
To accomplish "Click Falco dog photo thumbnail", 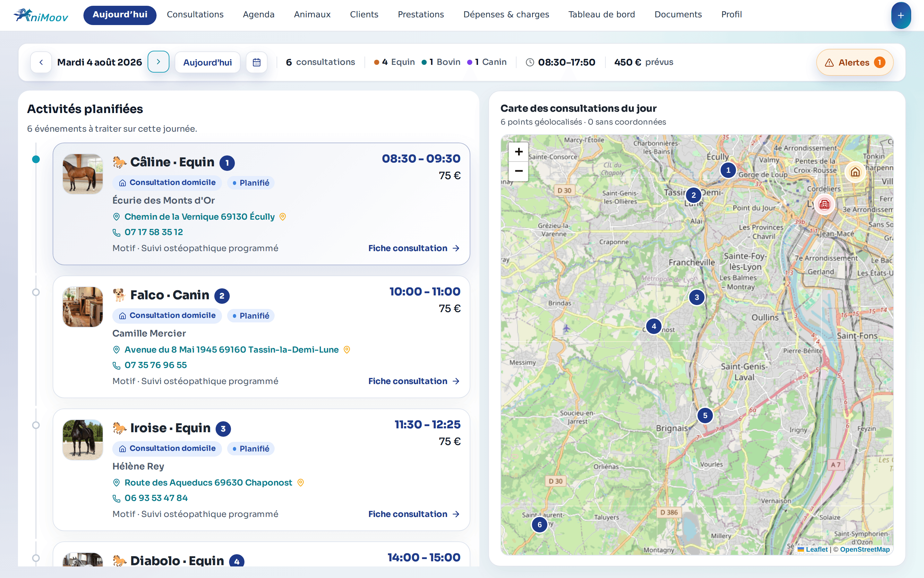I will 83,307.
